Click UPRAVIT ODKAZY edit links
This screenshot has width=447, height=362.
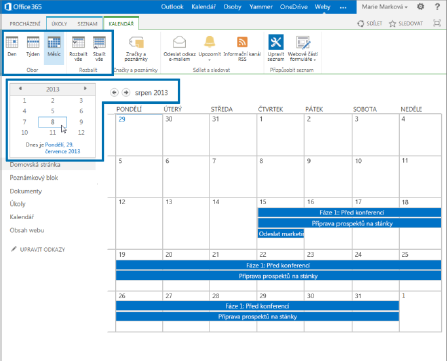[42, 249]
